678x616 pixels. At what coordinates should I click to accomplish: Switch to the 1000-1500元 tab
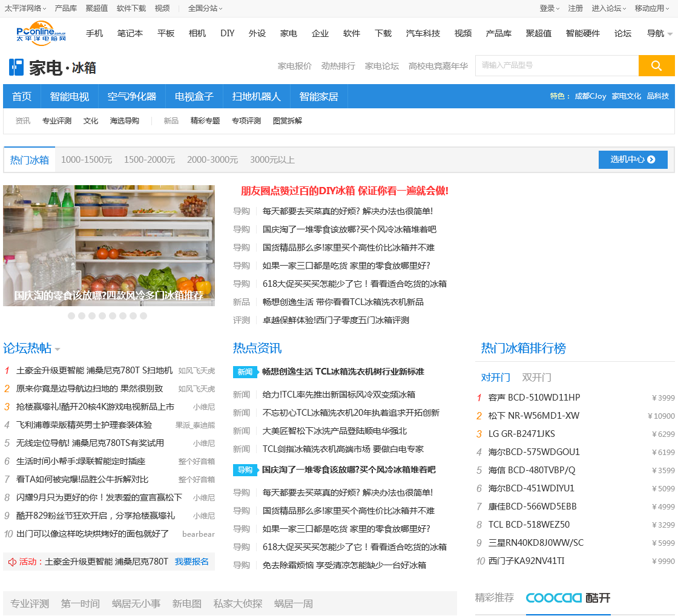87,160
